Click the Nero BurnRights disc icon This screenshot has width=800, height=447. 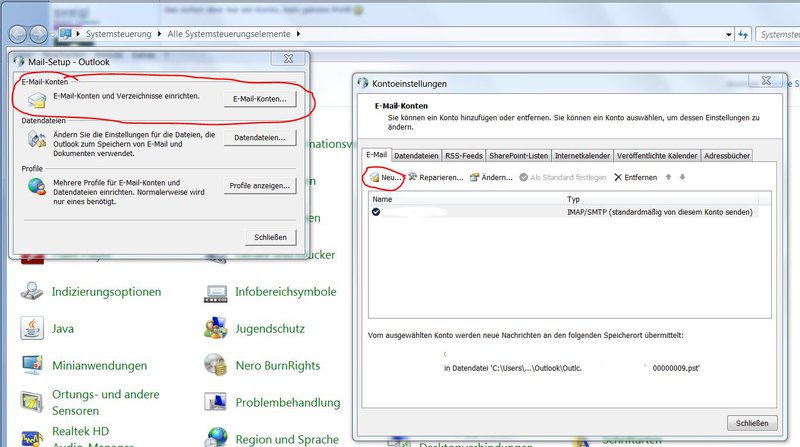215,365
